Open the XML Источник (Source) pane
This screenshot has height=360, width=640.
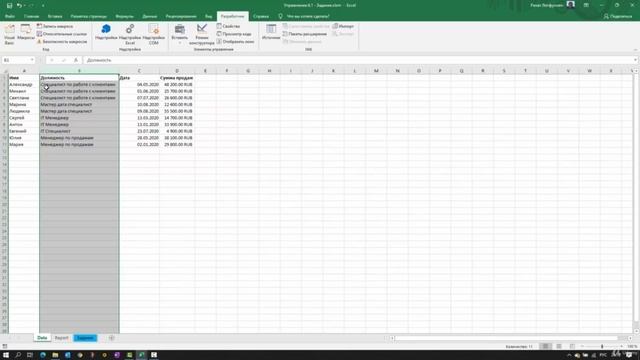(271, 32)
